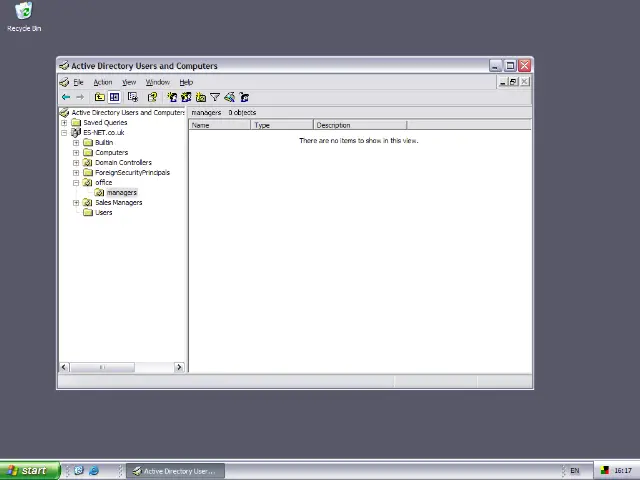
Task: Click the MMC console icon beside File
Action: (x=64, y=82)
